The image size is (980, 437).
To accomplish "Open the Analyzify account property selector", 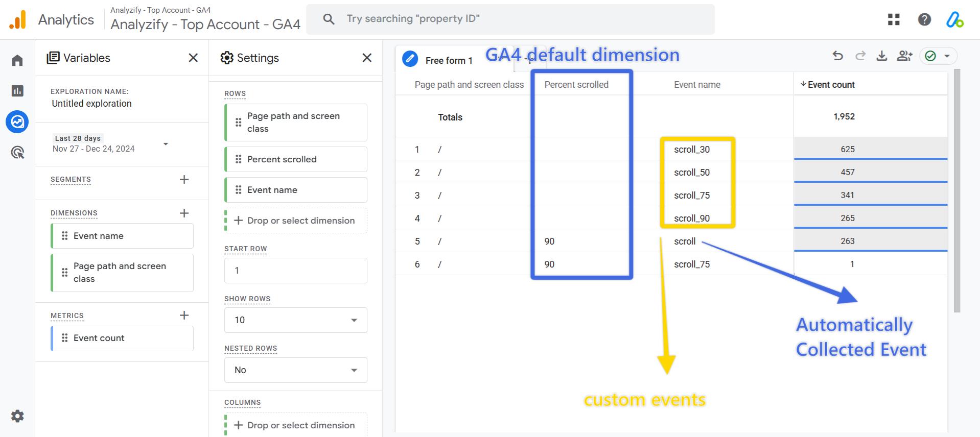I will (205, 19).
